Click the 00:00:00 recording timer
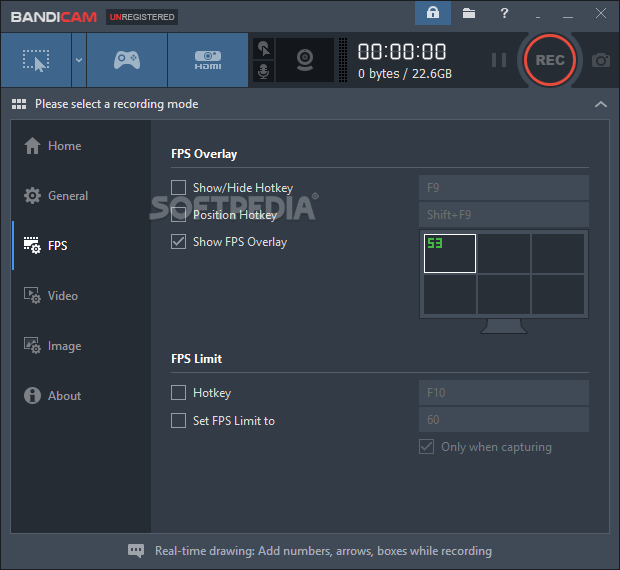 [402, 52]
